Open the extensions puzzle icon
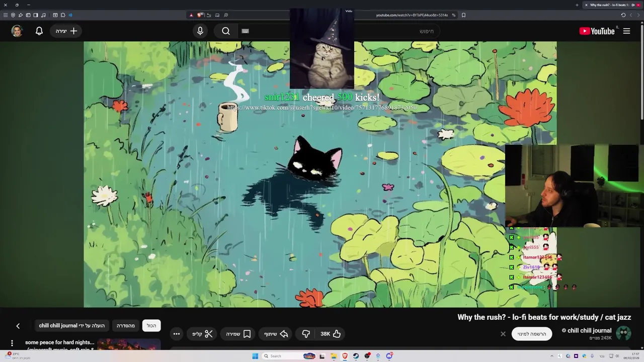 (63, 15)
